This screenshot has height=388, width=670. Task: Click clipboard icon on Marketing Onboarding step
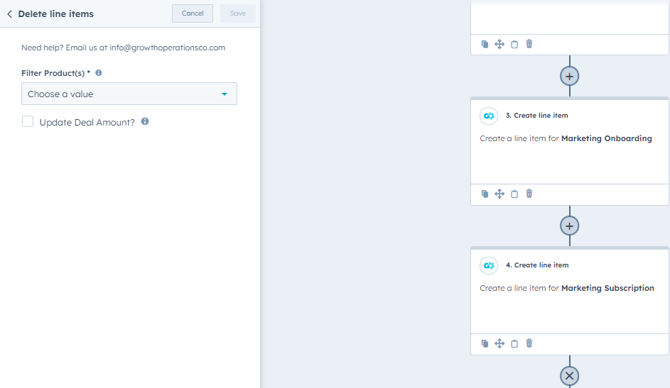point(514,194)
